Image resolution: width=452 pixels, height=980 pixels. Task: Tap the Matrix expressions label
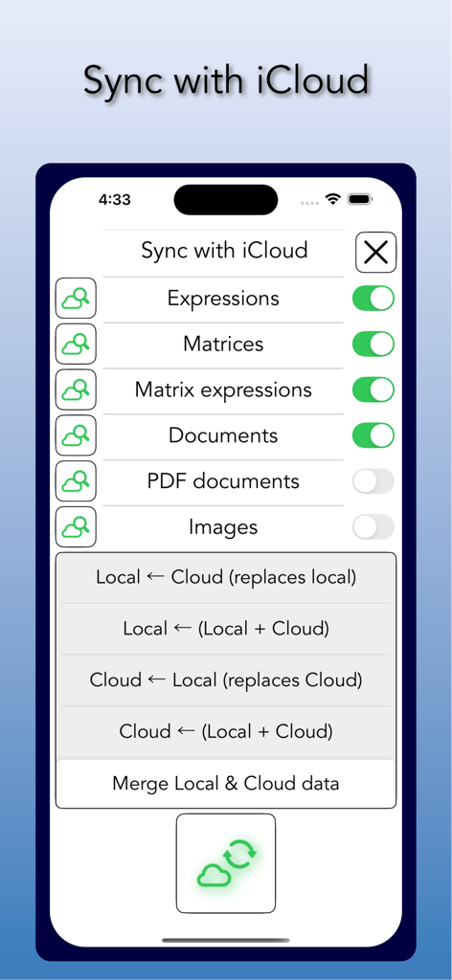pos(223,390)
